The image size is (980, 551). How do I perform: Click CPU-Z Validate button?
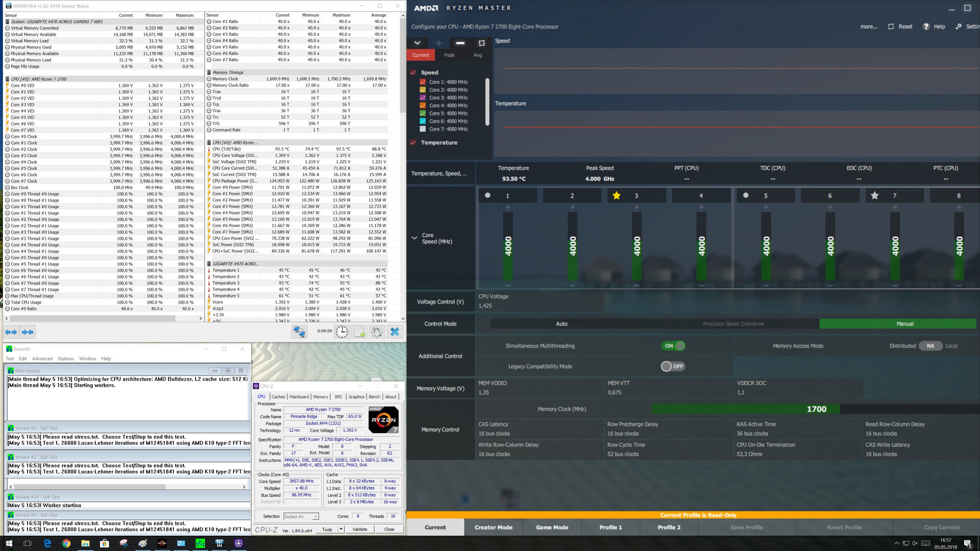(x=359, y=530)
